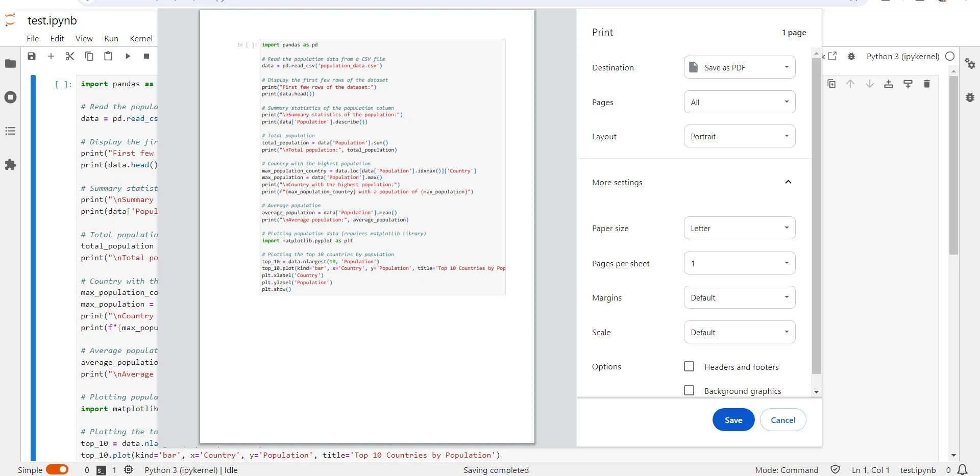Open the running terminals and kernels panel

[x=11, y=97]
